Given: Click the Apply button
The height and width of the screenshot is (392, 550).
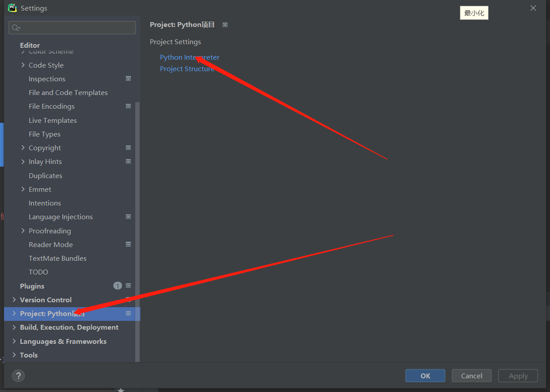Looking at the screenshot, I should [518, 376].
